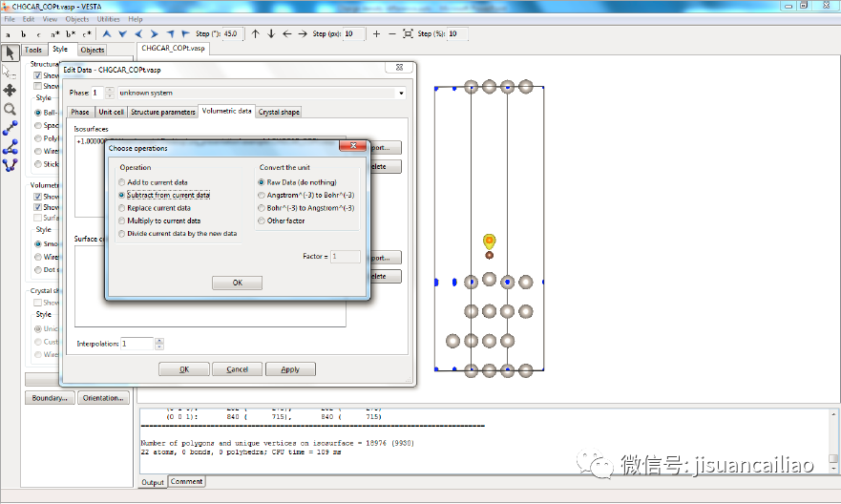
Task: Open the Objects menu
Action: 77,19
